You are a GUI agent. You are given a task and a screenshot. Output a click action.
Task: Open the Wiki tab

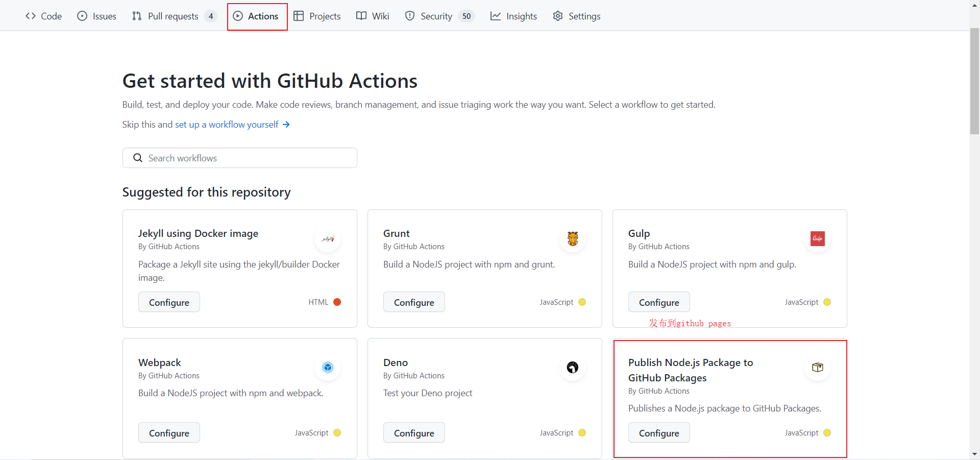coord(373,16)
